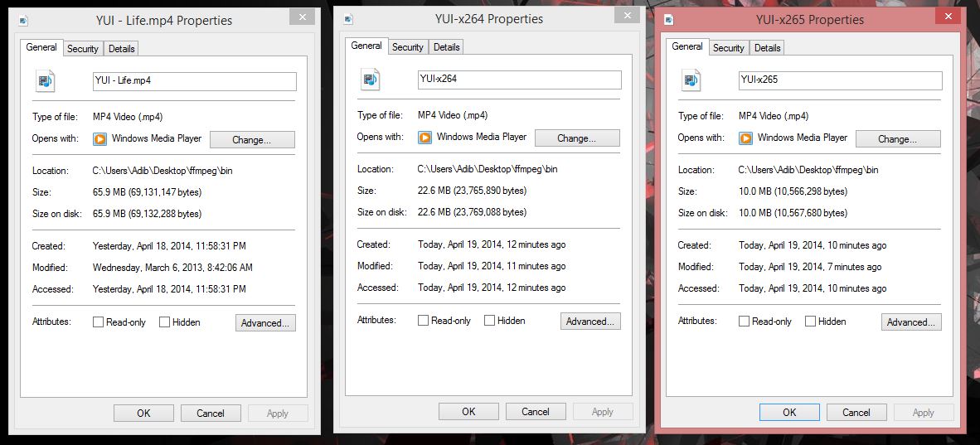The width and height of the screenshot is (980, 445).
Task: Open Advanced... attributes in YUI-x264 Properties
Action: 590,322
